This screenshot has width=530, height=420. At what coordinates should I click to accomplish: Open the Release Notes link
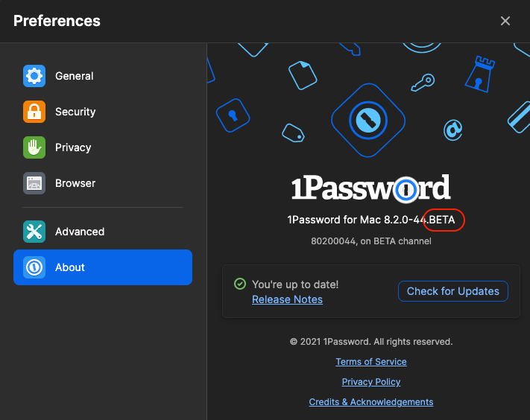(x=287, y=299)
